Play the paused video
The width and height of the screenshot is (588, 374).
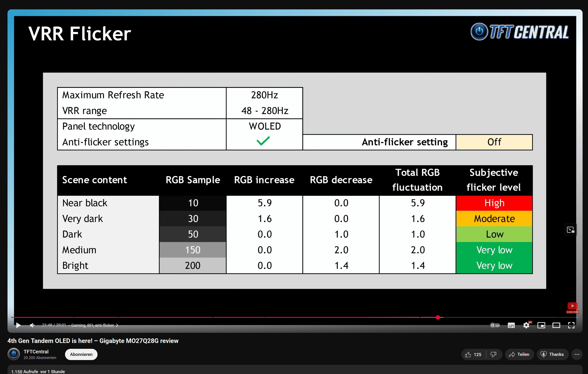click(18, 325)
